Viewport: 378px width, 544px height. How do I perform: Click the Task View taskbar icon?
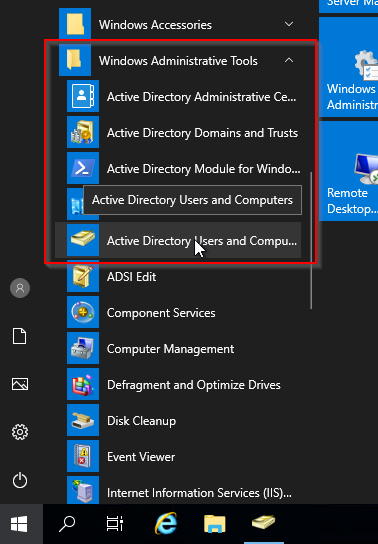pyautogui.click(x=115, y=524)
